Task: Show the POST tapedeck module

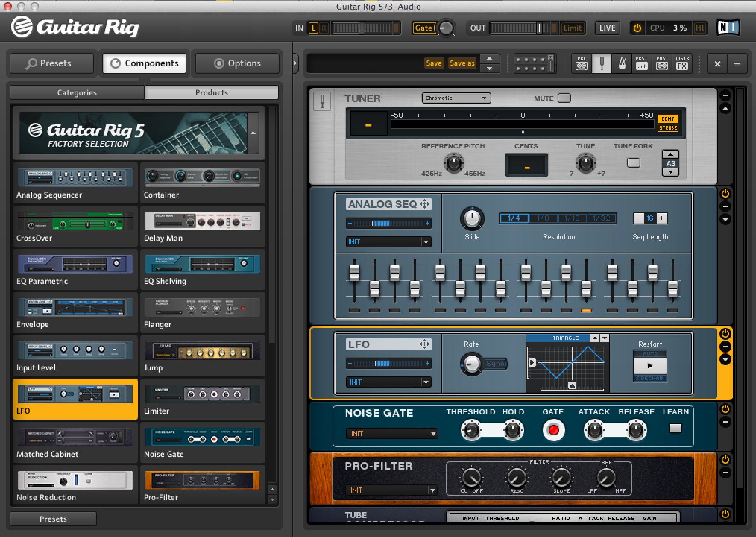Action: (x=662, y=63)
